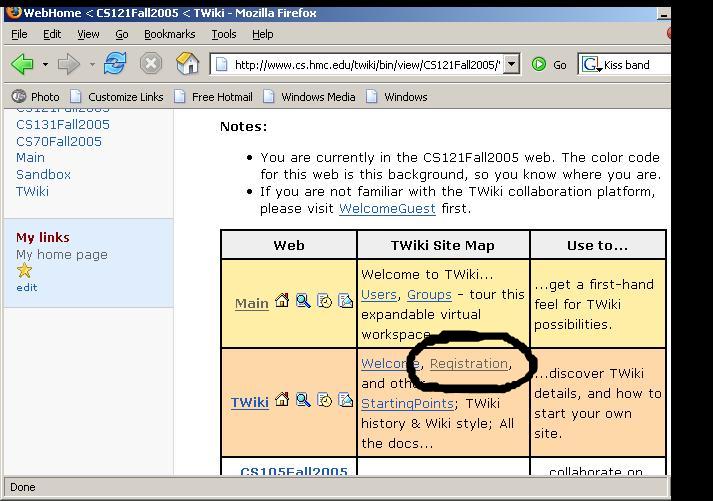Viewport: 713px width, 501px height.
Task: Click the green Back arrow button
Action: point(22,64)
